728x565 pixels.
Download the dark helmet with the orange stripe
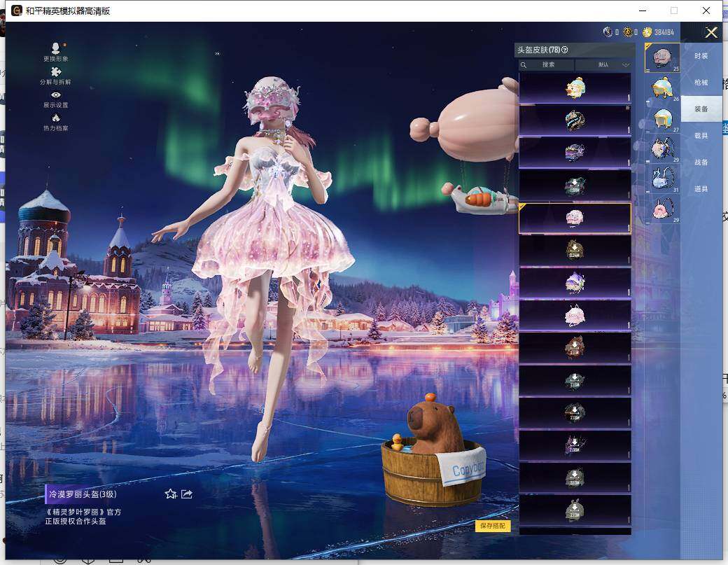[x=575, y=413]
